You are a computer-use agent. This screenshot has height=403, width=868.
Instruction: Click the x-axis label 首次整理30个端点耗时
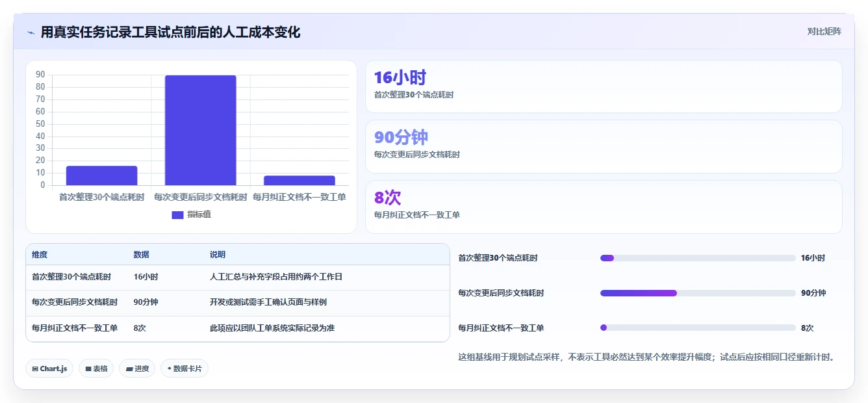point(101,197)
